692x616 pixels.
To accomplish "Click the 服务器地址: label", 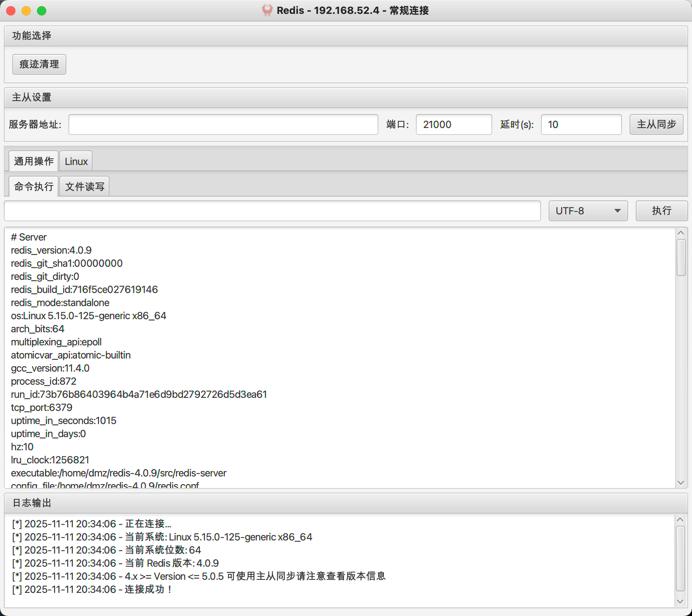I will click(35, 125).
